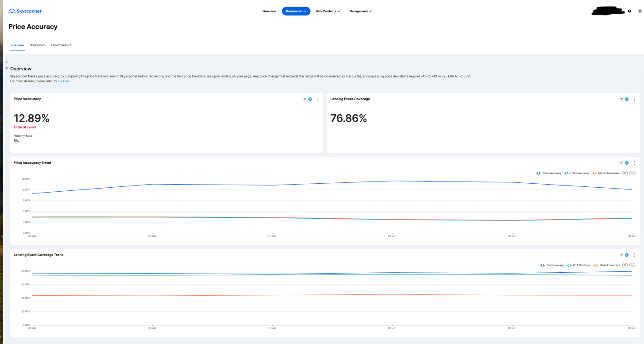The height and width of the screenshot is (344, 644).
Task: Click 80.00% axis label in Coverage Trend
Action: [x=26, y=271]
